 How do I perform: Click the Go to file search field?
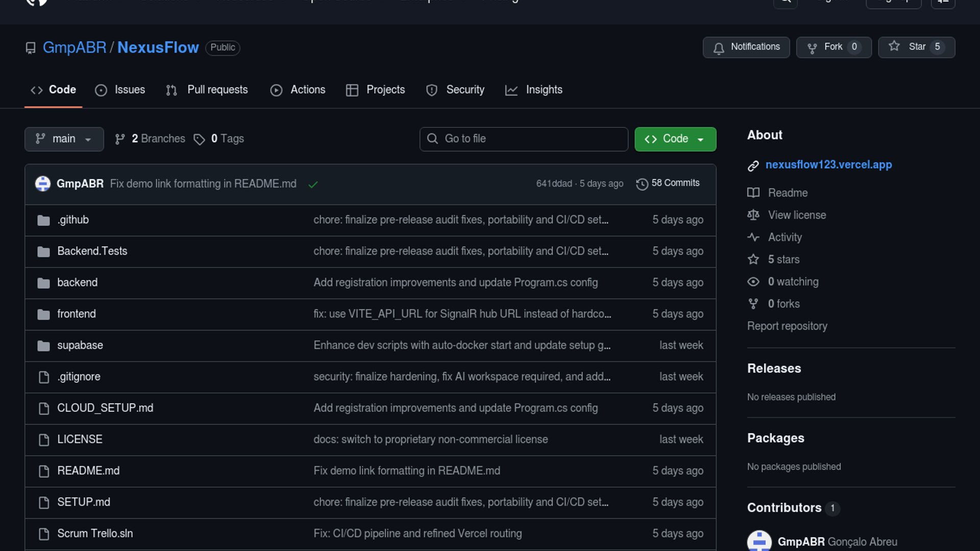524,139
